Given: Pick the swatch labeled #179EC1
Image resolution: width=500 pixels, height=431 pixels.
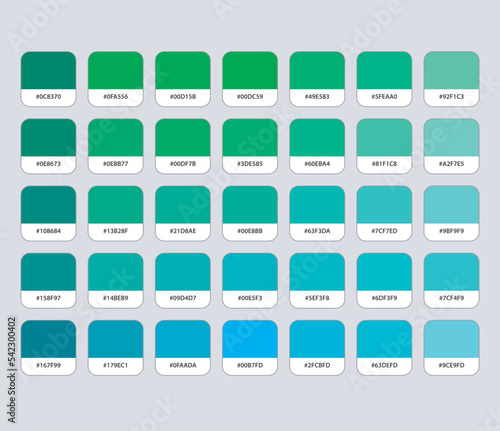Looking at the screenshot, I should pos(116,348).
